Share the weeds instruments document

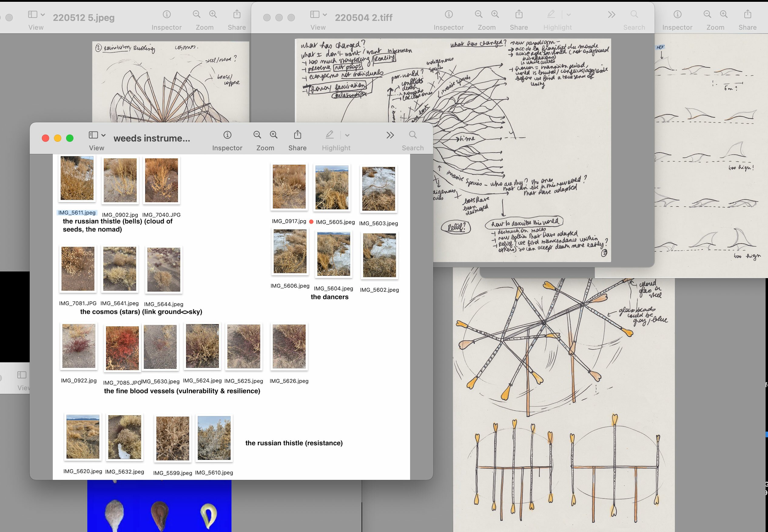pyautogui.click(x=297, y=135)
